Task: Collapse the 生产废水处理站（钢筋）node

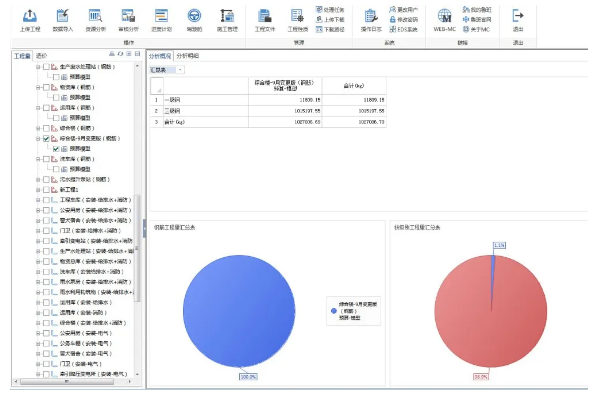Action: [38, 67]
